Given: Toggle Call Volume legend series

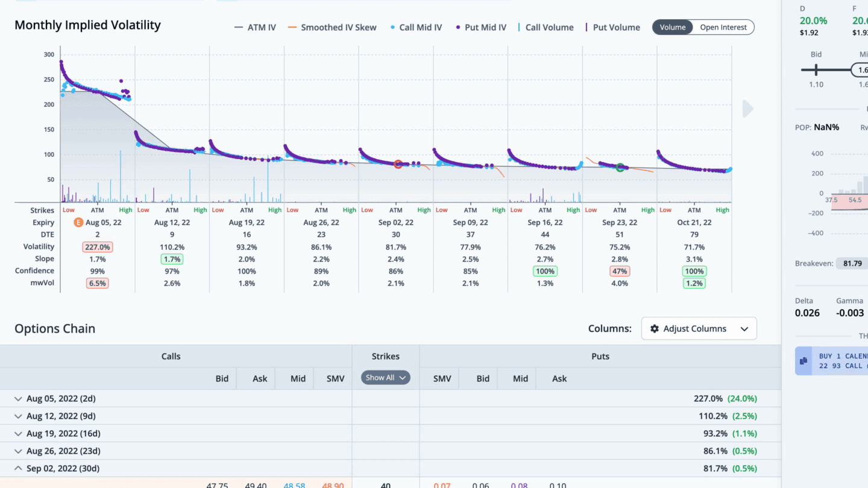Looking at the screenshot, I should pos(546,27).
